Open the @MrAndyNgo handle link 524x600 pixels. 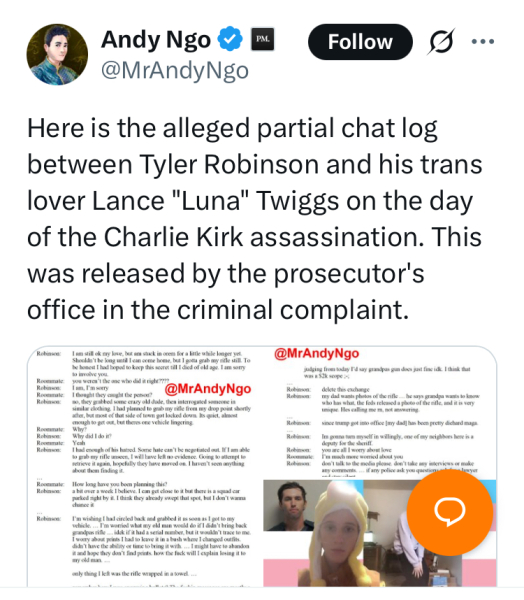click(175, 70)
